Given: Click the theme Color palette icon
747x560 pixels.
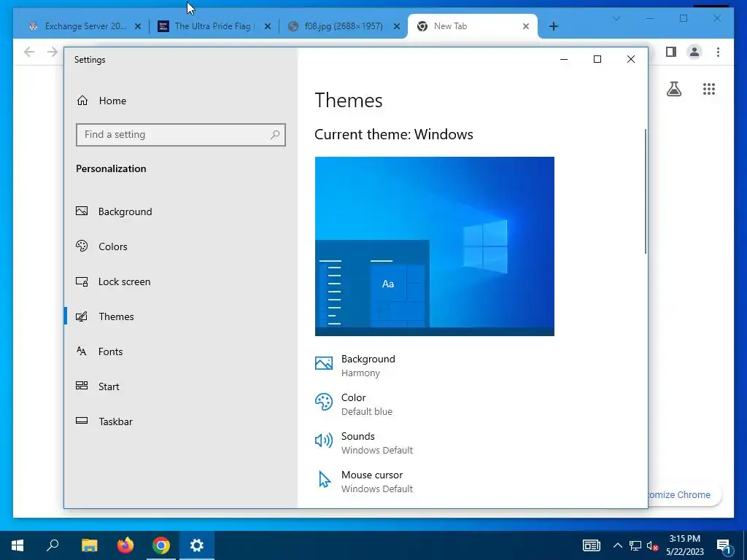Looking at the screenshot, I should [x=324, y=402].
